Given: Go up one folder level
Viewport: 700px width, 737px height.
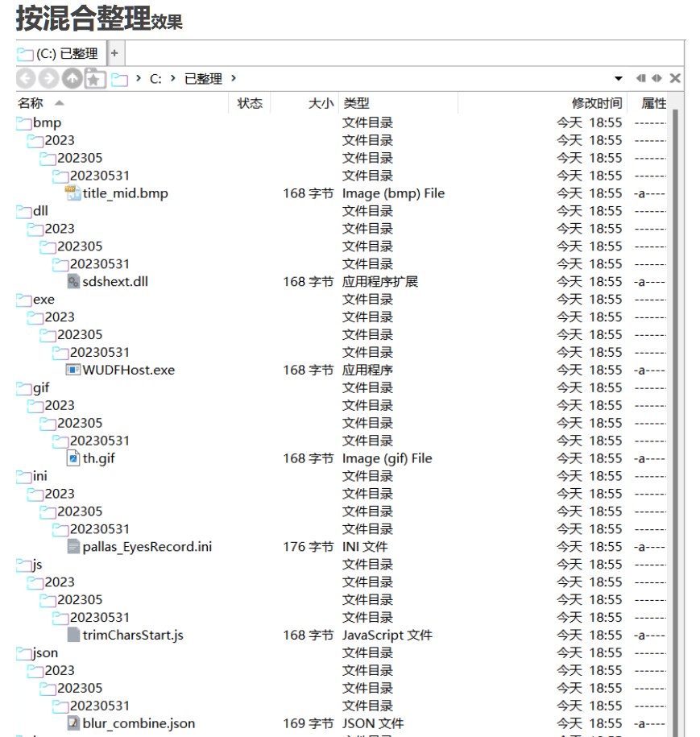Looking at the screenshot, I should [x=72, y=78].
